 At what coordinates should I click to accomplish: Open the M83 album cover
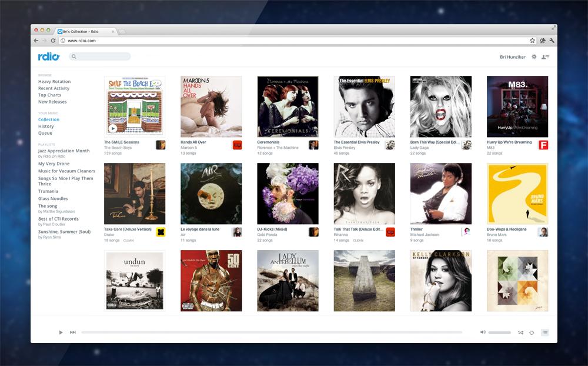517,107
